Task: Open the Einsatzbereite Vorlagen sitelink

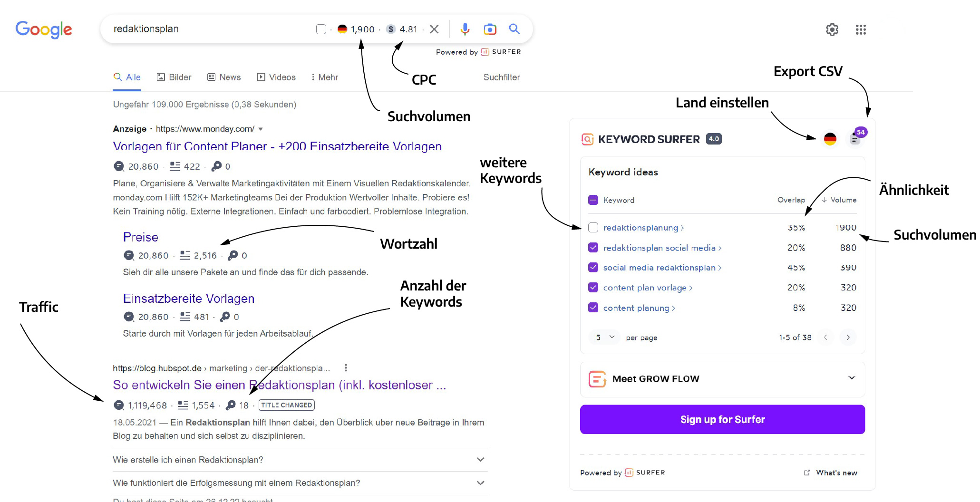Action: tap(189, 298)
